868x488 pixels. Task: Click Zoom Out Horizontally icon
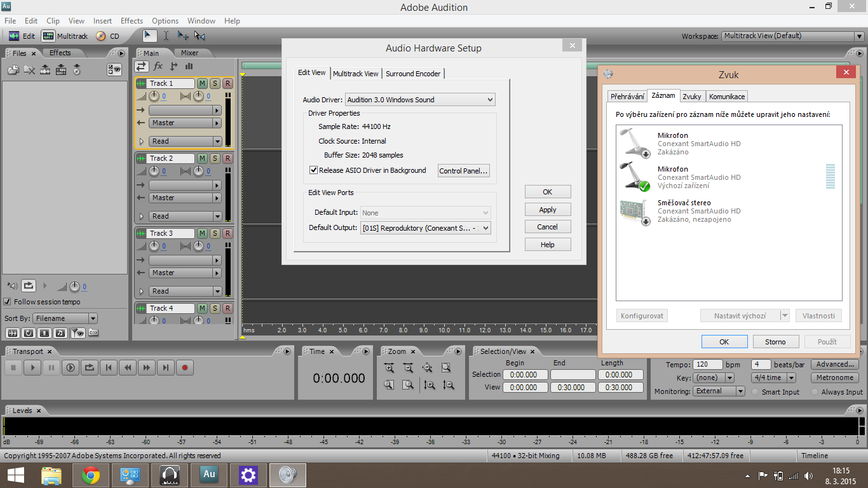pyautogui.click(x=408, y=367)
